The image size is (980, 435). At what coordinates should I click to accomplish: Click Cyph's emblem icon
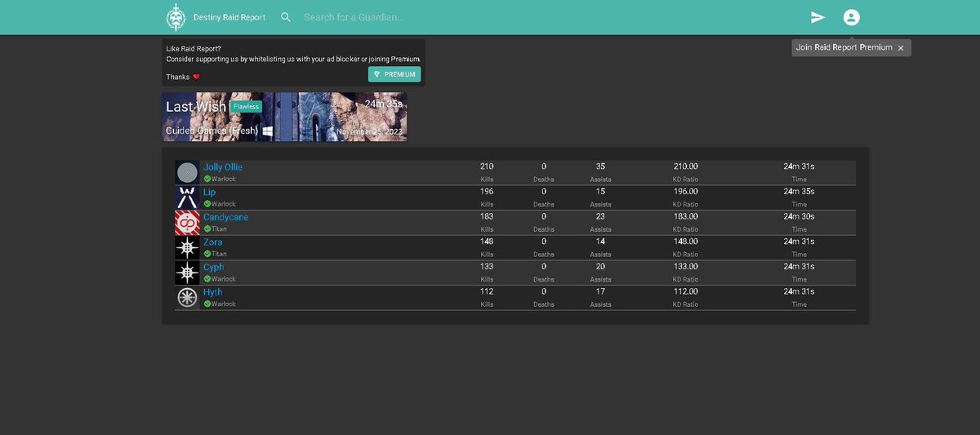point(187,273)
